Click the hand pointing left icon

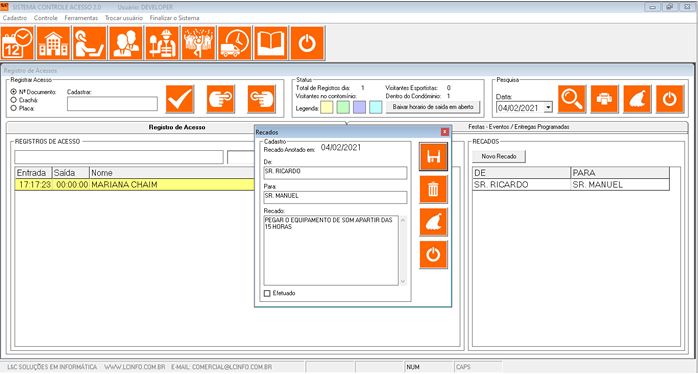pos(262,99)
